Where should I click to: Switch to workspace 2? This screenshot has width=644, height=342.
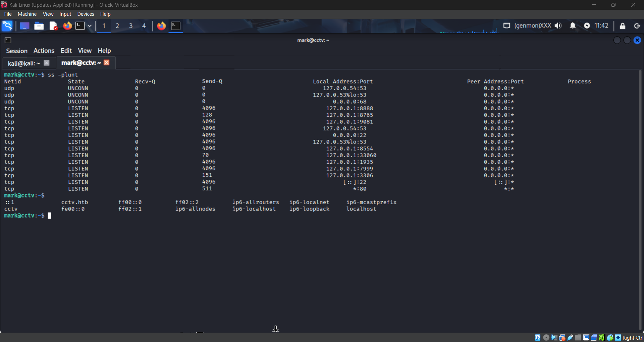[117, 26]
